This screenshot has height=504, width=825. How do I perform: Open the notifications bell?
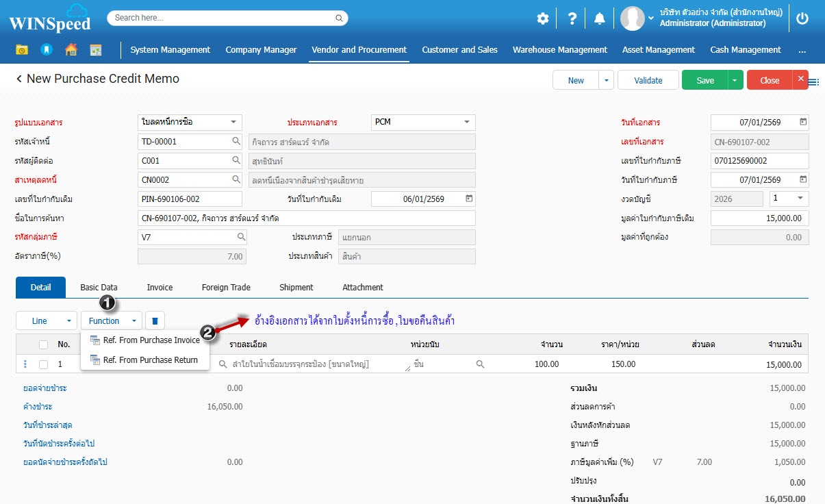tap(600, 18)
